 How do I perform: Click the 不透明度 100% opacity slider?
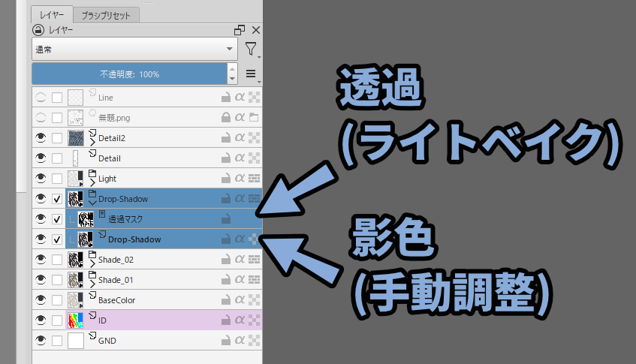click(x=129, y=74)
